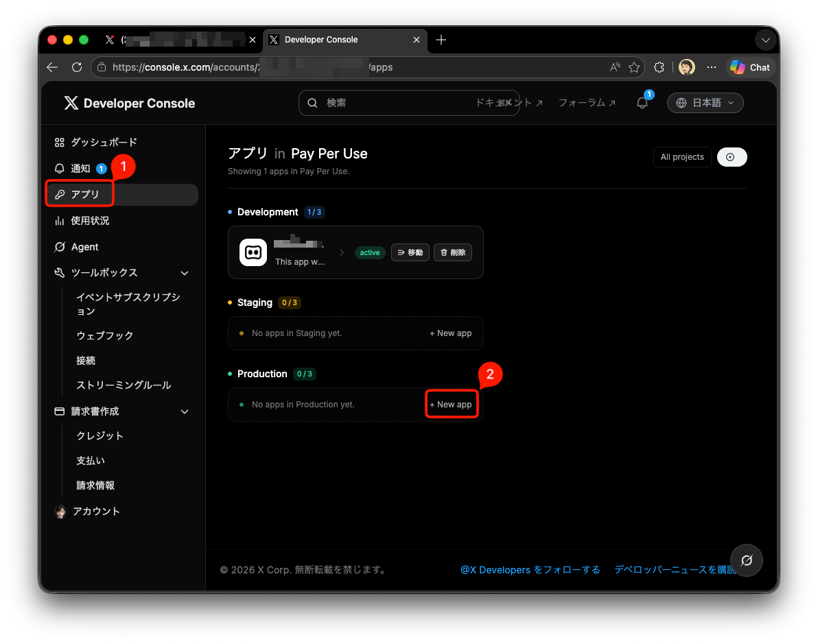Viewport: 818px width, 644px height.
Task: Open the フォーラム link
Action: 587,103
